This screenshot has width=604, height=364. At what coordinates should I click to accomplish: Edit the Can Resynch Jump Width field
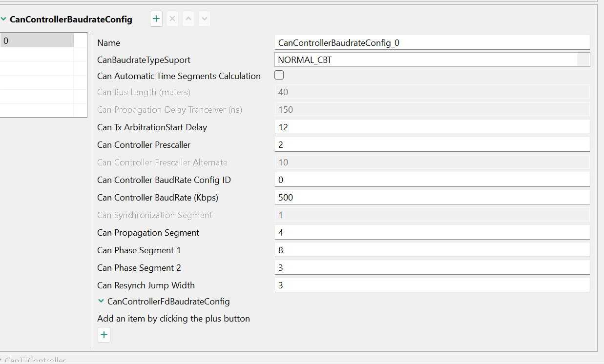coord(432,285)
